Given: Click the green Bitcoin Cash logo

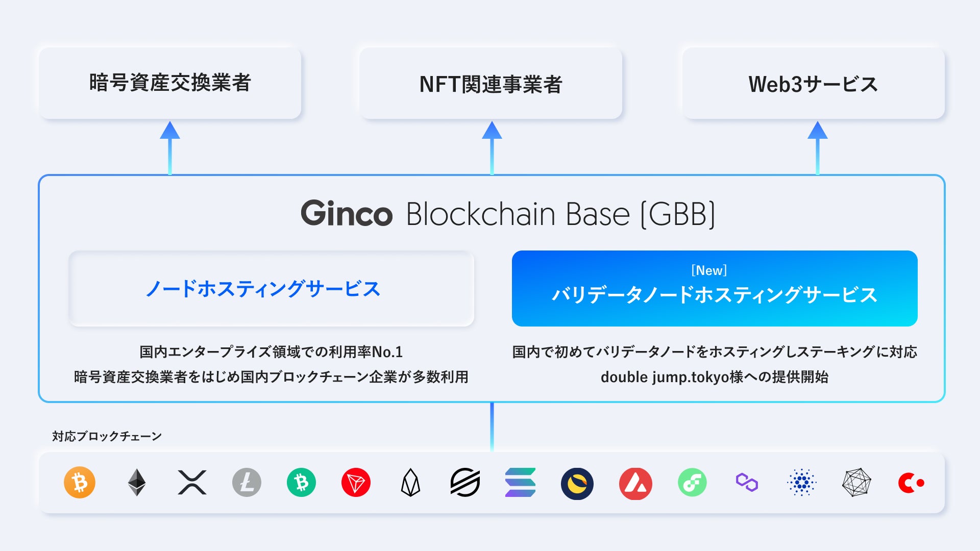Looking at the screenshot, I should (301, 483).
